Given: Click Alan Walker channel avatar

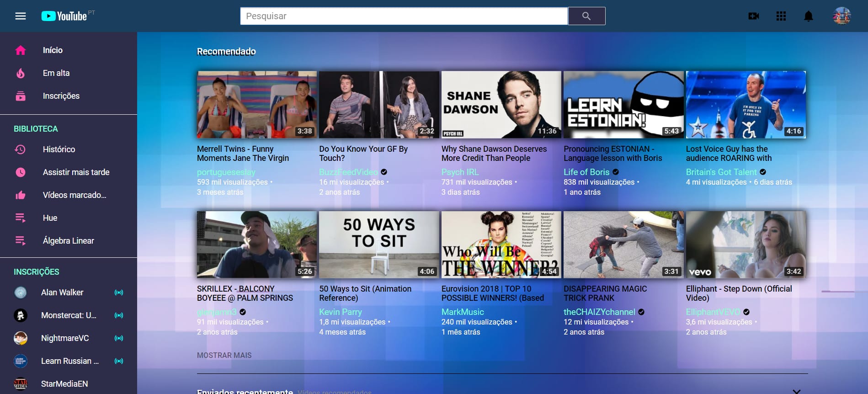Looking at the screenshot, I should [x=21, y=293].
